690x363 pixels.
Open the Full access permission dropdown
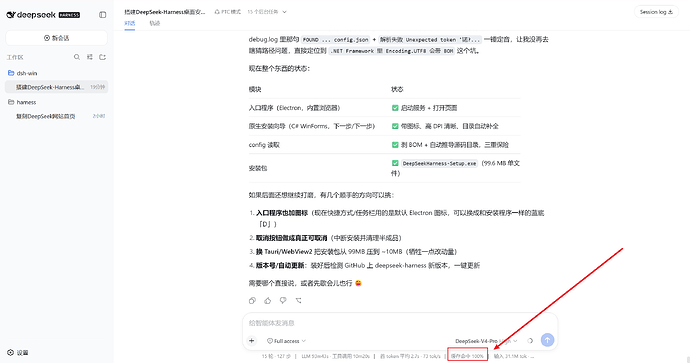[x=286, y=341]
